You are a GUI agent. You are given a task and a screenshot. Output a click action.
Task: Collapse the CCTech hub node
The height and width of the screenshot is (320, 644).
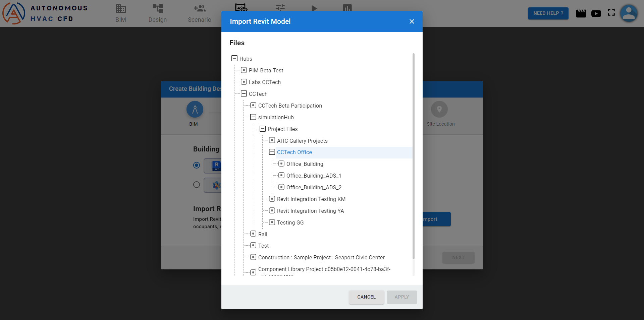coord(244,94)
